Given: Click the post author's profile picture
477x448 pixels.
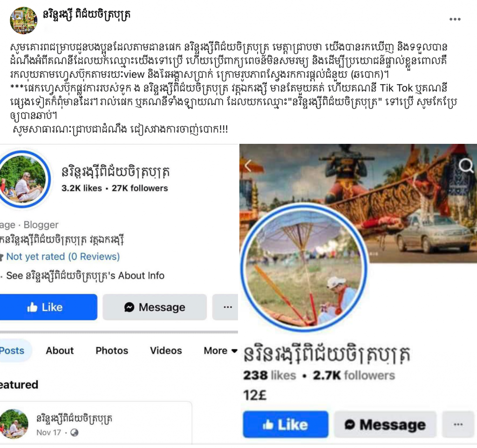Looking at the screenshot, I should pyautogui.click(x=23, y=20).
